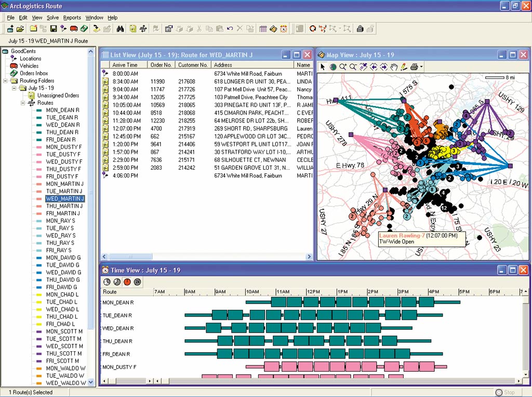Open the File menu
The width and height of the screenshot is (532, 397).
10,18
